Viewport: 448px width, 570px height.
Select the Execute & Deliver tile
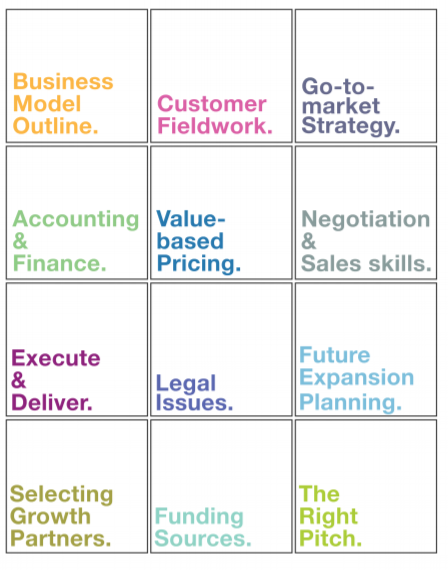77,349
